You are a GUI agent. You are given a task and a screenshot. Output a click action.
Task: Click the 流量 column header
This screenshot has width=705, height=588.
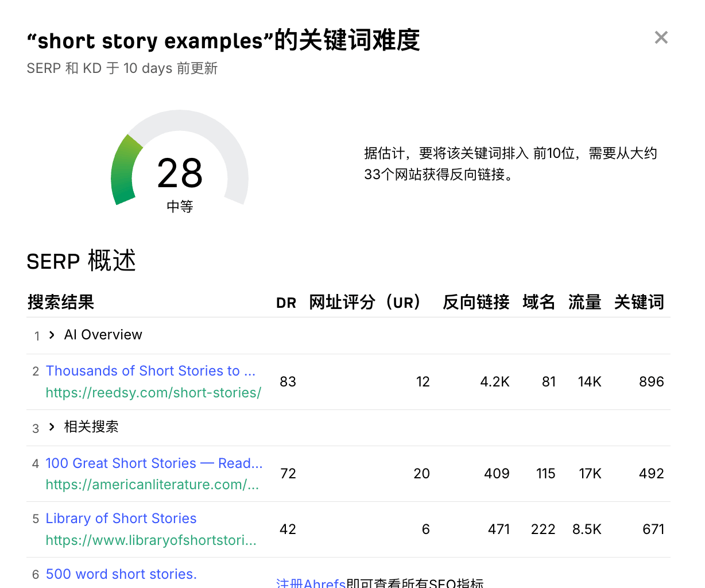pos(584,302)
